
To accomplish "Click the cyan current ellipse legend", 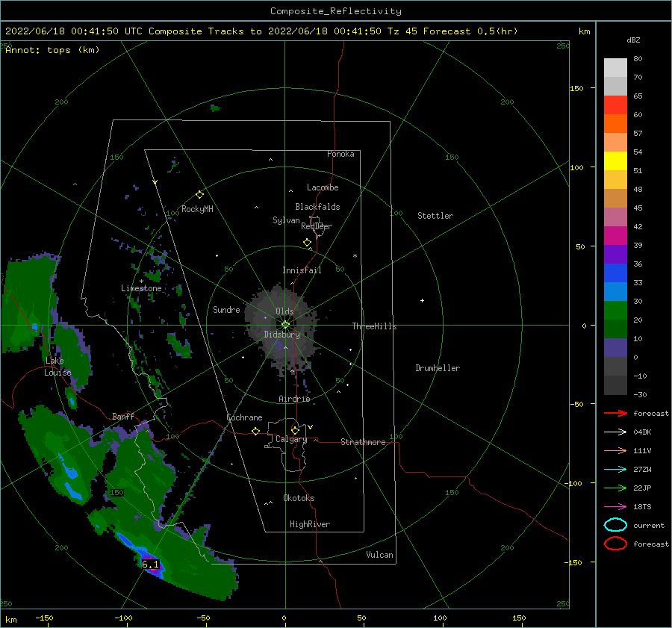I will 615,525.
